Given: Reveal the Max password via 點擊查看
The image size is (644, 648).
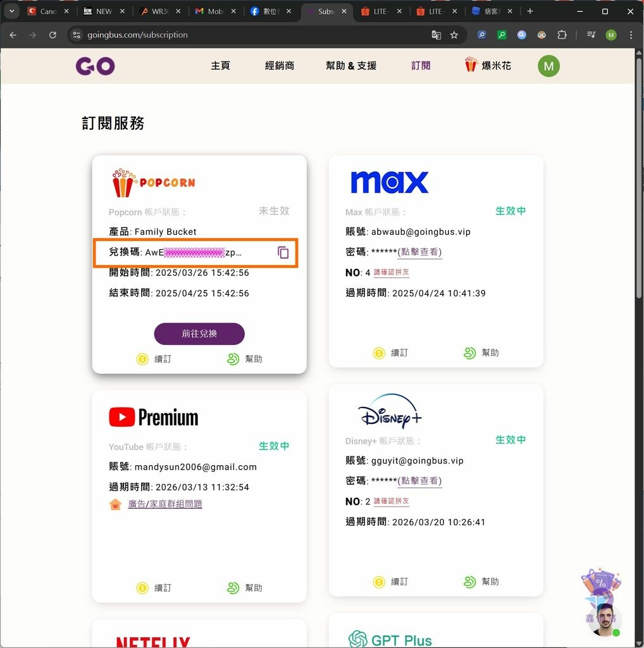Looking at the screenshot, I should tap(419, 252).
